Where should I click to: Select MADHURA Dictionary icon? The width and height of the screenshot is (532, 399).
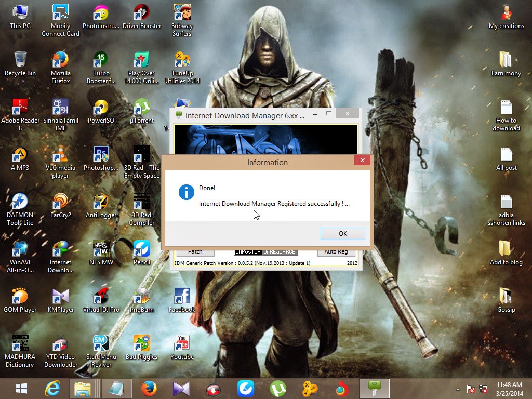[x=20, y=351]
